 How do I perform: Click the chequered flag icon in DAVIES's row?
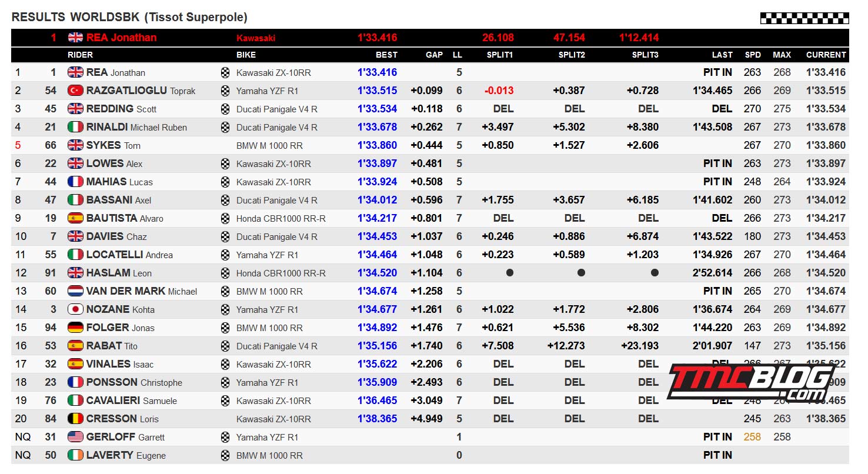click(x=225, y=236)
